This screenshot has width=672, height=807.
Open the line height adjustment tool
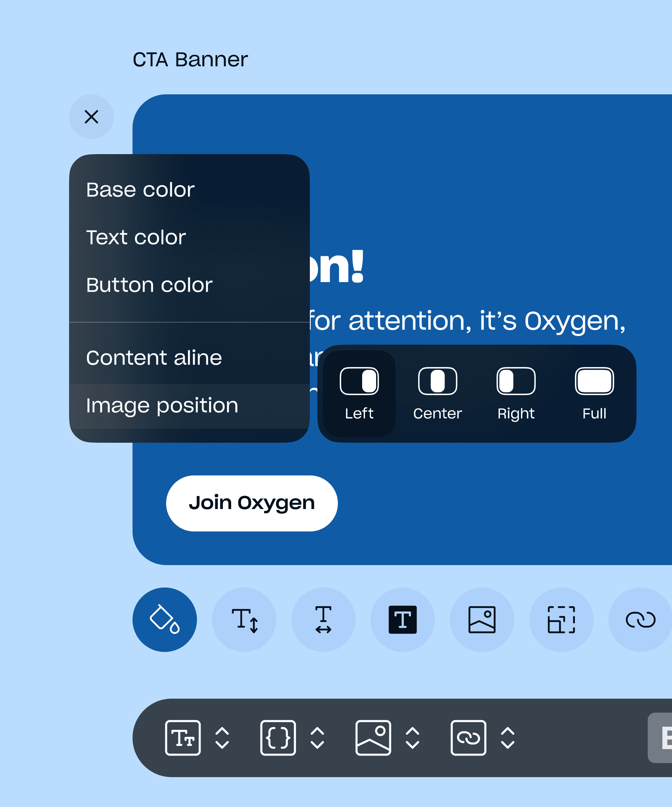coord(244,620)
